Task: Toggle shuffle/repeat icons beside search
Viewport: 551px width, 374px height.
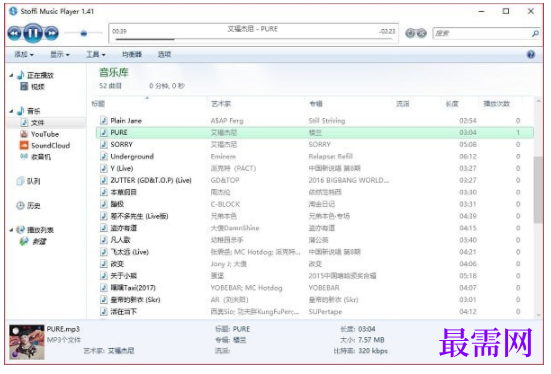Action: coord(416,33)
